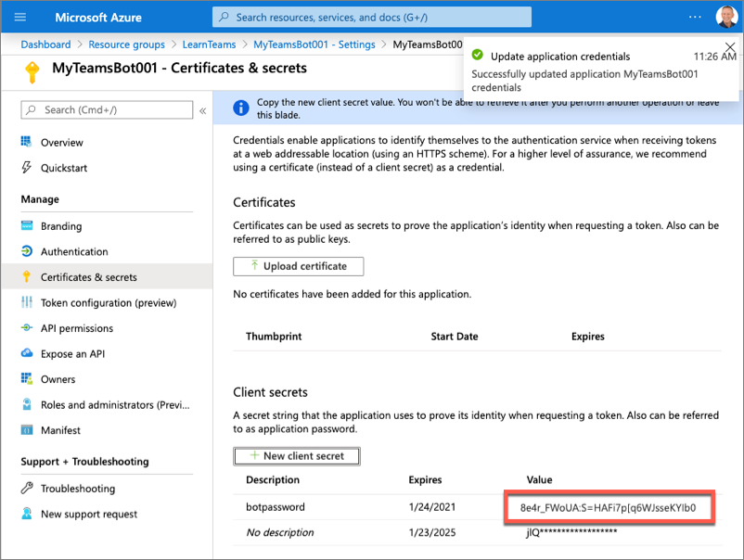Click the Certificates & secrets key icon
Image resolution: width=744 pixels, height=560 pixels.
click(27, 277)
